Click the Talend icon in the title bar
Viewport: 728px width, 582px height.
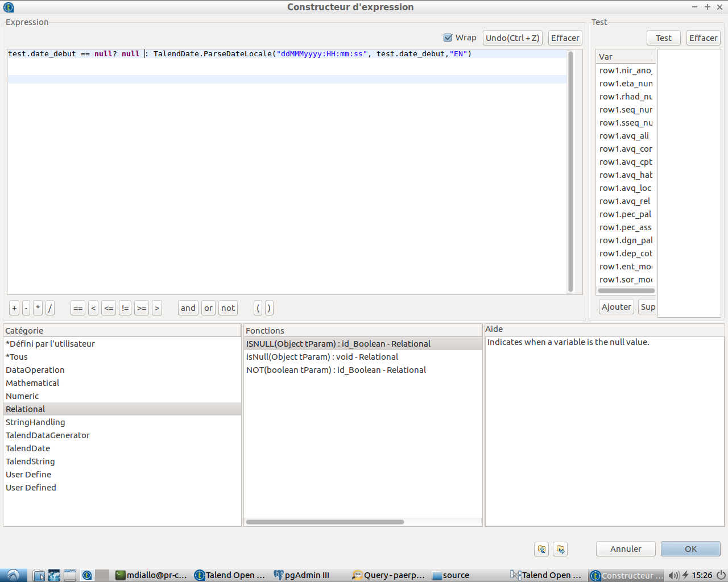(8, 7)
